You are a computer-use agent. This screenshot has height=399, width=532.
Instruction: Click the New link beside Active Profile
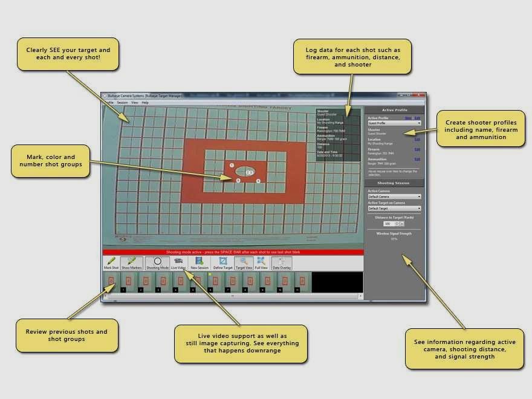coord(408,118)
